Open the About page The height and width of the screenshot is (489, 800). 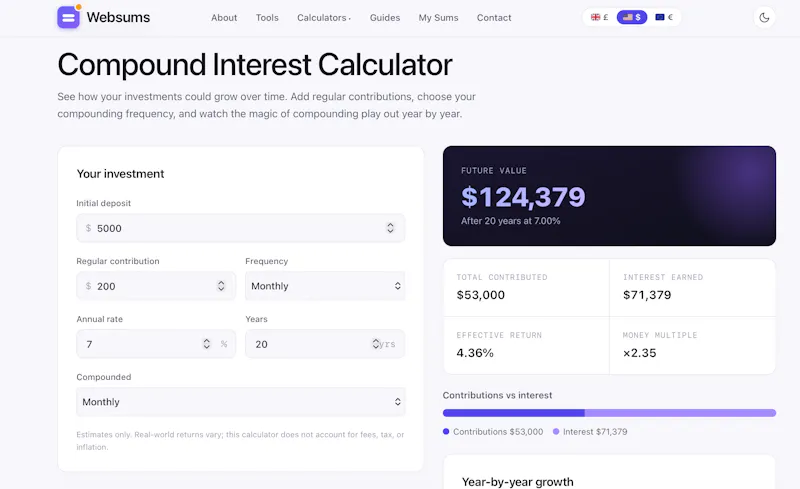(224, 18)
